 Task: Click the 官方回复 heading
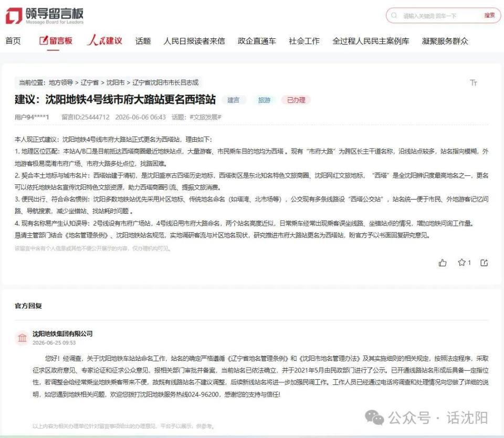pos(28,306)
